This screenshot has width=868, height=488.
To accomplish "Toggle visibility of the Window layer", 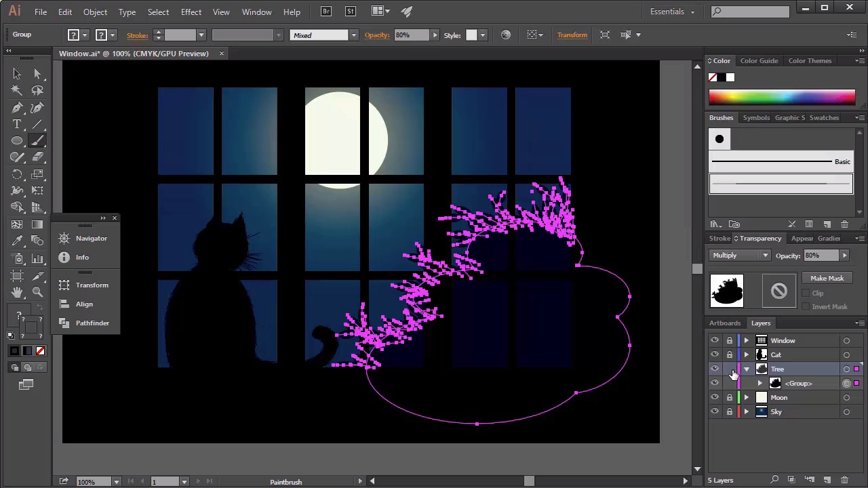I will [715, 341].
